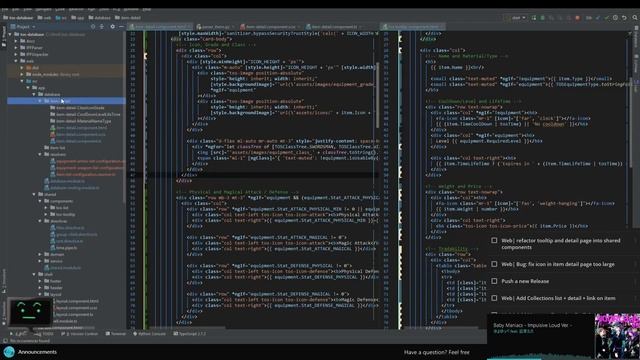
Task: Show Git history clock icon
Action: point(615,18)
